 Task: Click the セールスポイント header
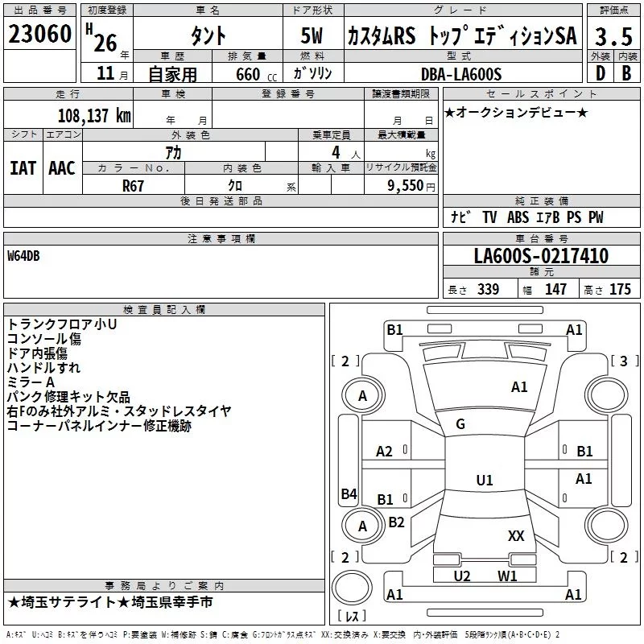click(x=541, y=93)
